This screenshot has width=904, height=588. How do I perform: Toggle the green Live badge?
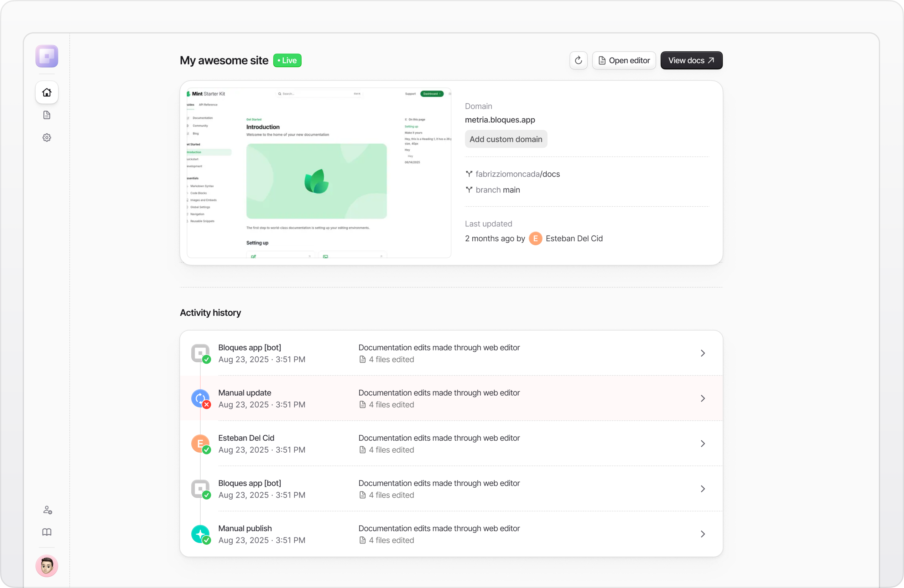click(x=287, y=60)
